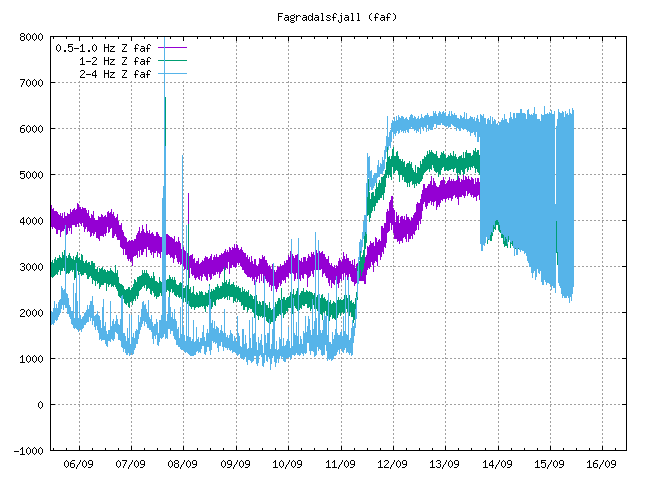Click the -1000 value on the y-axis
652x485 pixels.
27,451
